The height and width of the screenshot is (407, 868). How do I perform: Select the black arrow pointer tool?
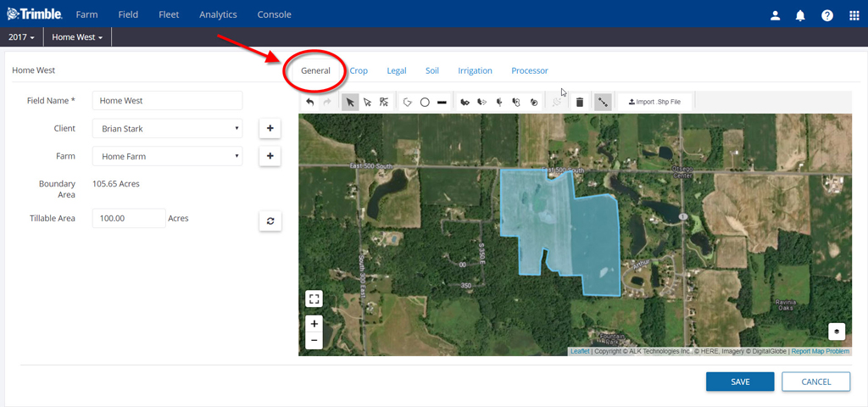(x=350, y=102)
